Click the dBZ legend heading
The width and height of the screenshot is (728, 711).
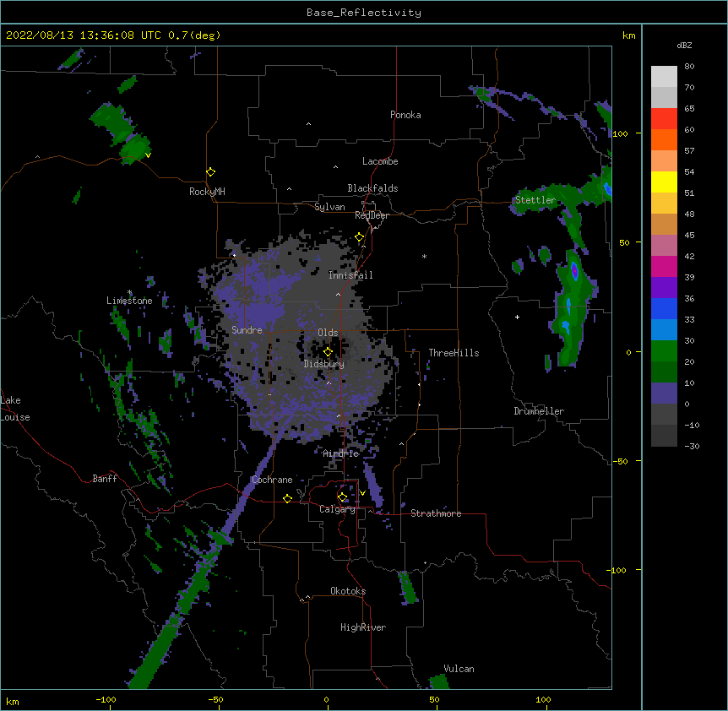point(684,45)
